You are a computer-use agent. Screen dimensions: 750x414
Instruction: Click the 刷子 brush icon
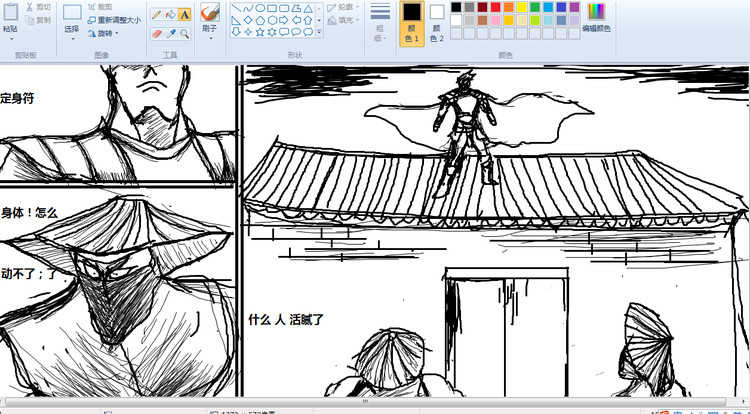pos(210,12)
